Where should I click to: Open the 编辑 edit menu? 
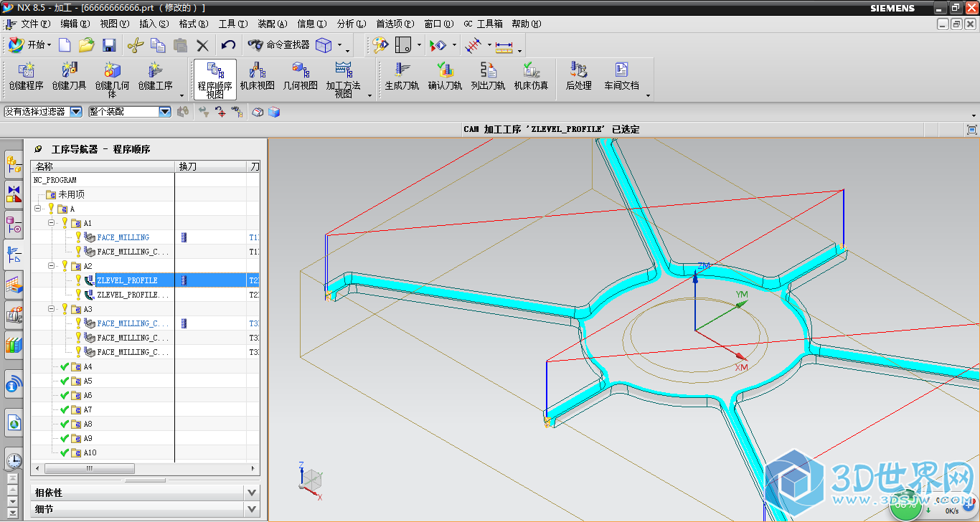pos(75,24)
